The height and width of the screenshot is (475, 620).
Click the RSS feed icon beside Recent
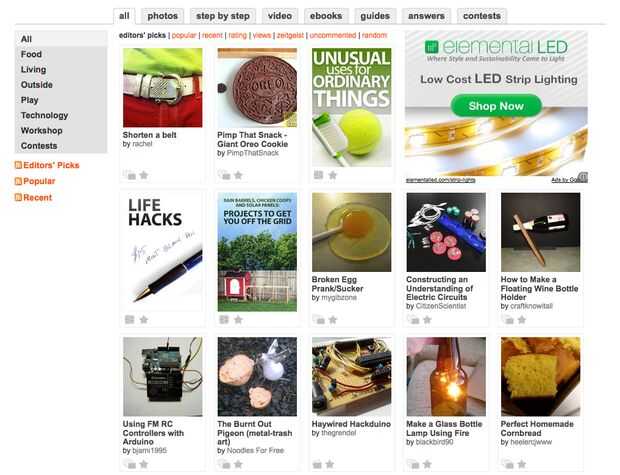tap(18, 198)
